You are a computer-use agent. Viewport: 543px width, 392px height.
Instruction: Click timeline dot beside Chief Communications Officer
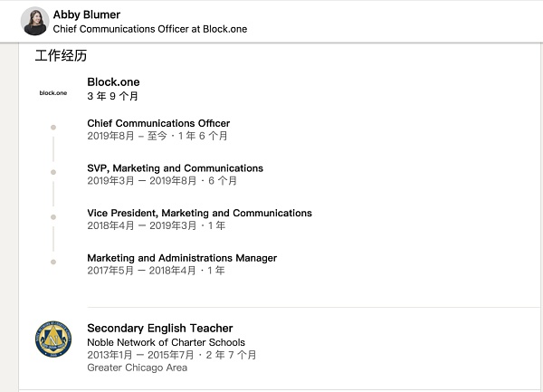[53, 127]
